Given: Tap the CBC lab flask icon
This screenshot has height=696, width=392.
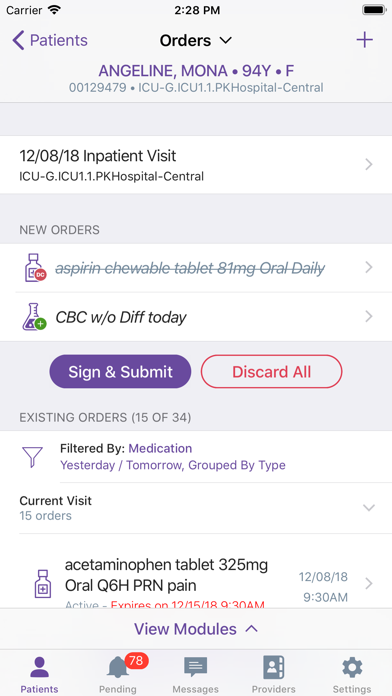Looking at the screenshot, I should [x=34, y=317].
